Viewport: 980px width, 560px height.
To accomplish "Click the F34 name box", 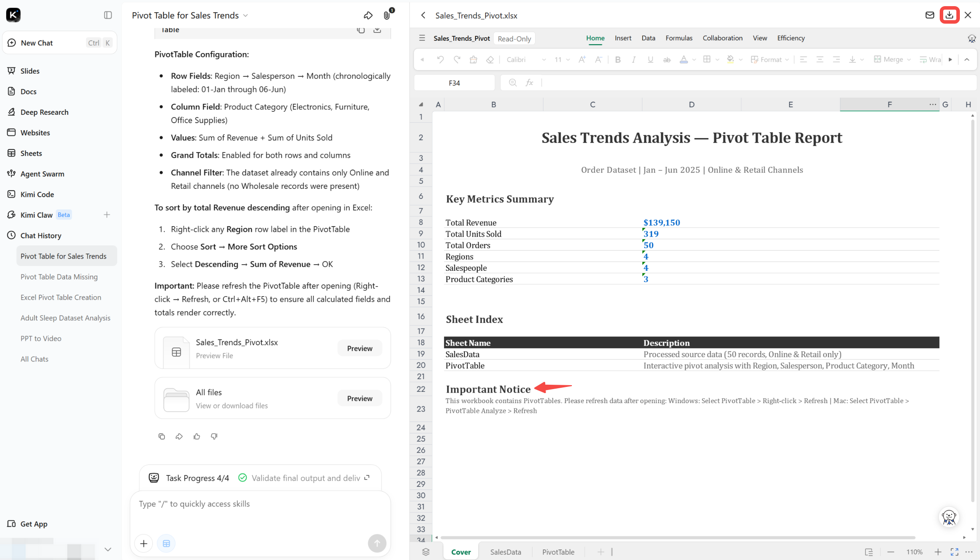I will click(455, 83).
